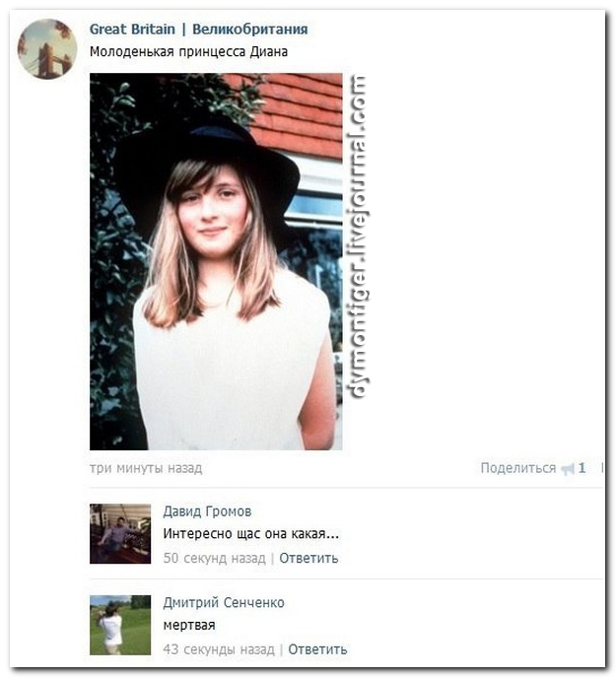This screenshot has height=678, width=616.
Task: Click the 'три минуты назад' post timestamp
Action: 146,468
